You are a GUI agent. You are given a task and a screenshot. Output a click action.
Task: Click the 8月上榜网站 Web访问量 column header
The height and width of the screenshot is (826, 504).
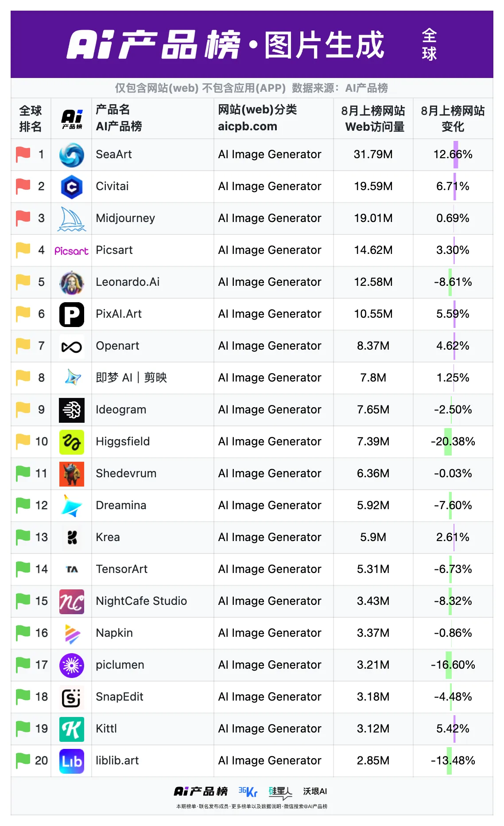(373, 119)
